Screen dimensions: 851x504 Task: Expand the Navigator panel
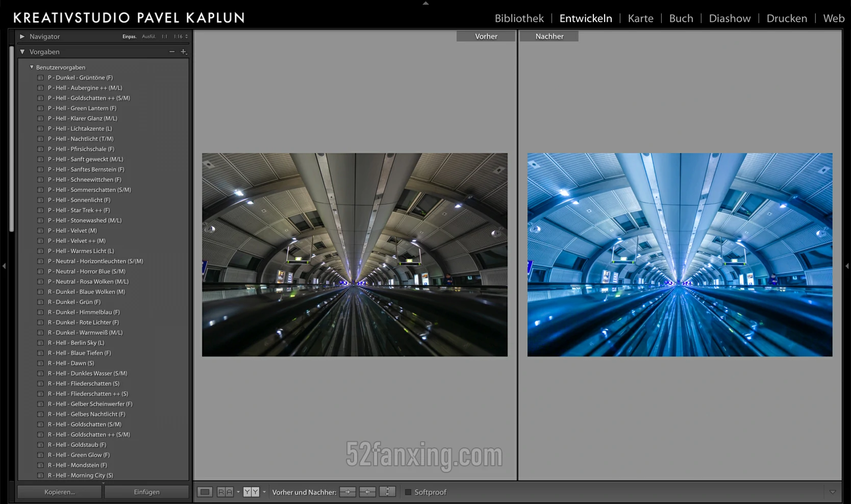[22, 36]
